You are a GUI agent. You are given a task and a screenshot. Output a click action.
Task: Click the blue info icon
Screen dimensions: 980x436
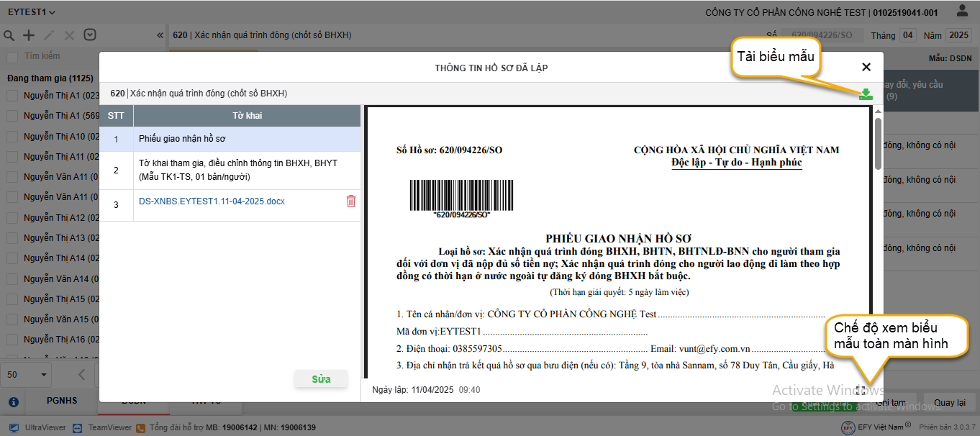pyautogui.click(x=13, y=401)
